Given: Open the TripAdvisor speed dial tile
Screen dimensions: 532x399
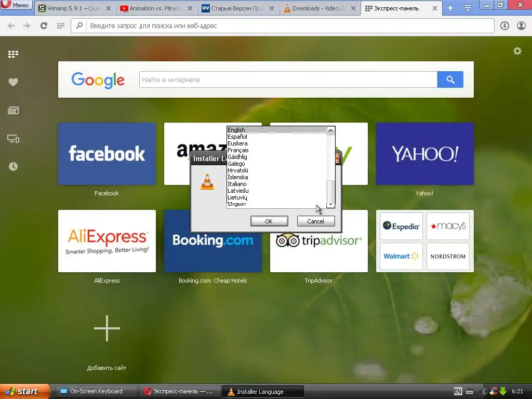Looking at the screenshot, I should click(x=319, y=253).
